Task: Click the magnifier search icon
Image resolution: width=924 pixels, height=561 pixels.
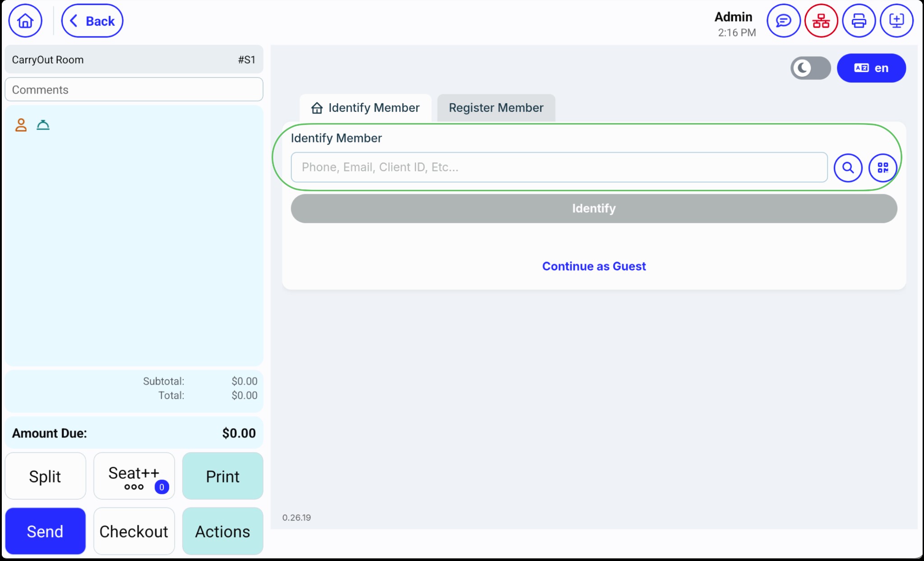Action: (848, 168)
